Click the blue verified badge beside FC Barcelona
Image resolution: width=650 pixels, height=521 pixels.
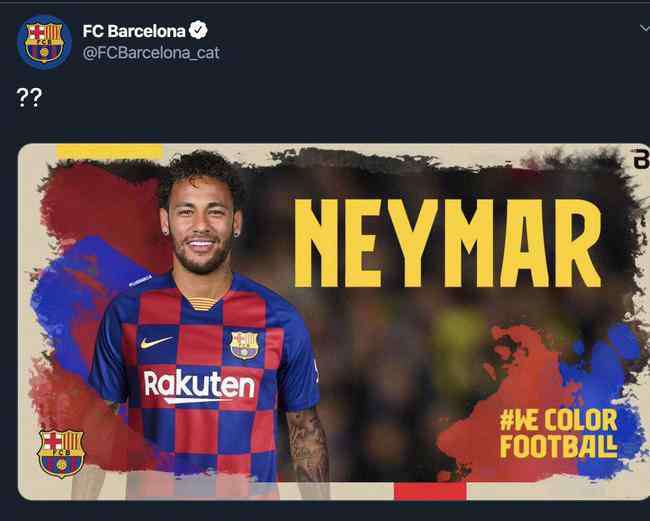tap(198, 30)
